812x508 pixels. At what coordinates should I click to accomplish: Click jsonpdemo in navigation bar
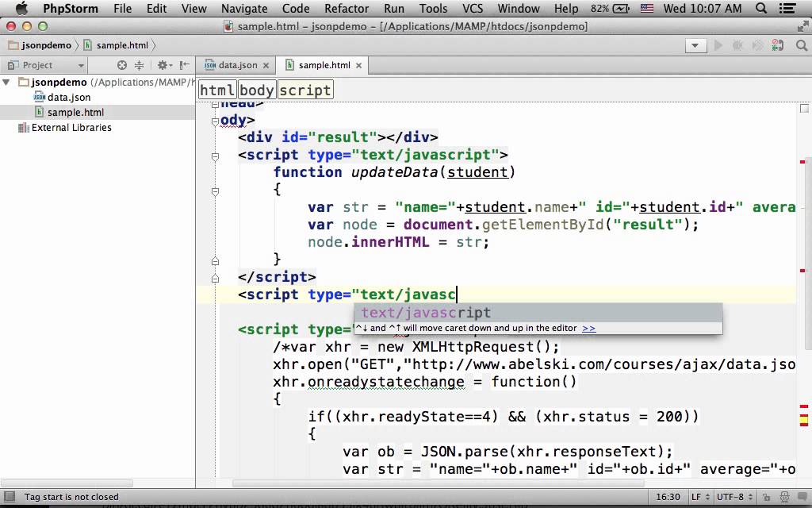point(40,45)
